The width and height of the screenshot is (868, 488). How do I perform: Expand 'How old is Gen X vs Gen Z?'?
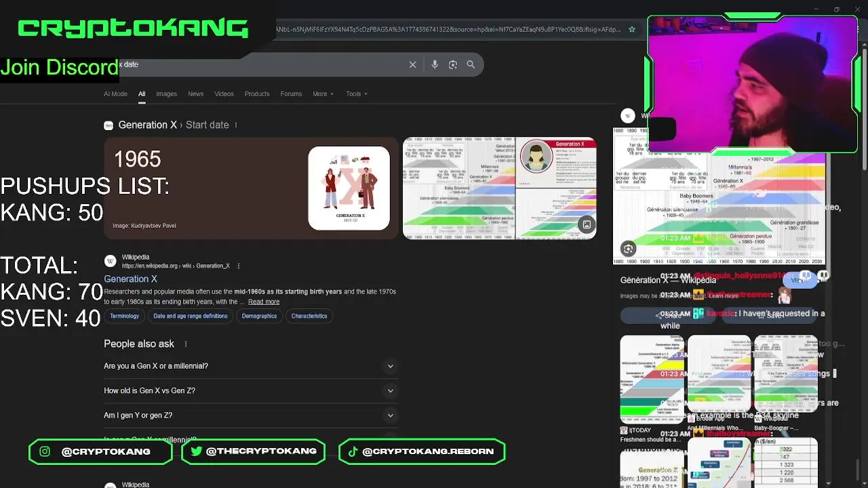pyautogui.click(x=250, y=391)
